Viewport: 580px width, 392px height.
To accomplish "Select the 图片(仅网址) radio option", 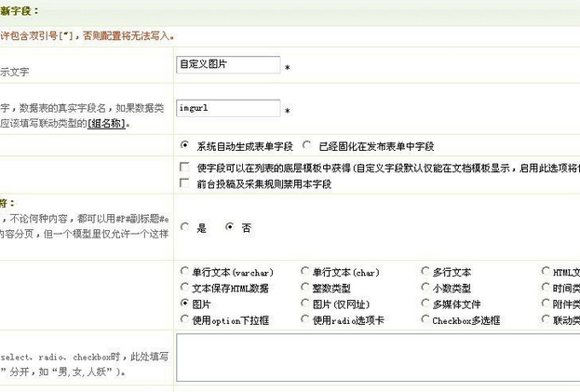I will (x=305, y=304).
